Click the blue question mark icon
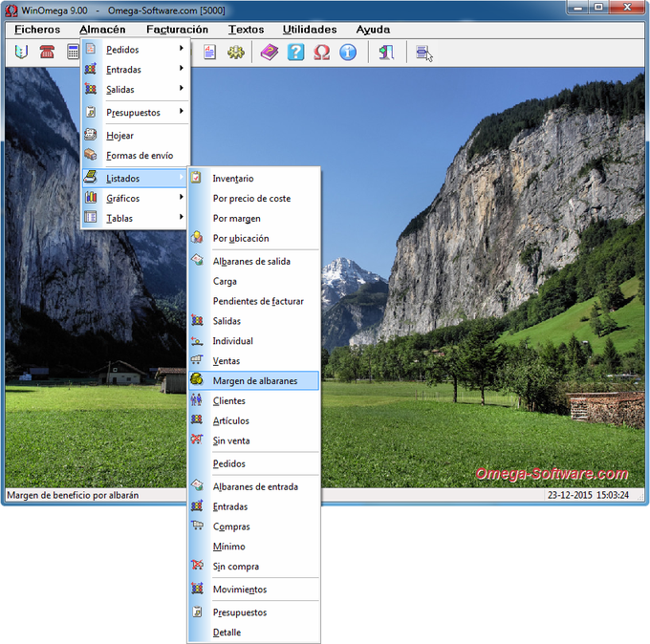 point(295,53)
